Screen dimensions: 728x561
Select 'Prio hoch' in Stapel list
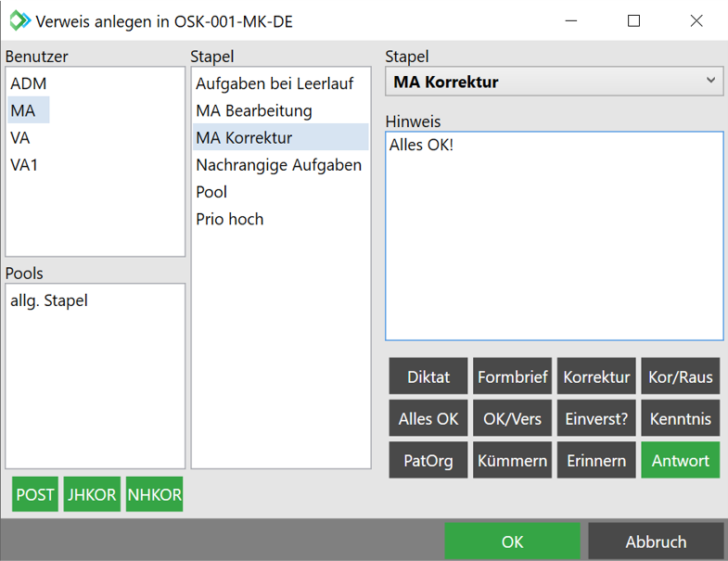[x=230, y=219]
